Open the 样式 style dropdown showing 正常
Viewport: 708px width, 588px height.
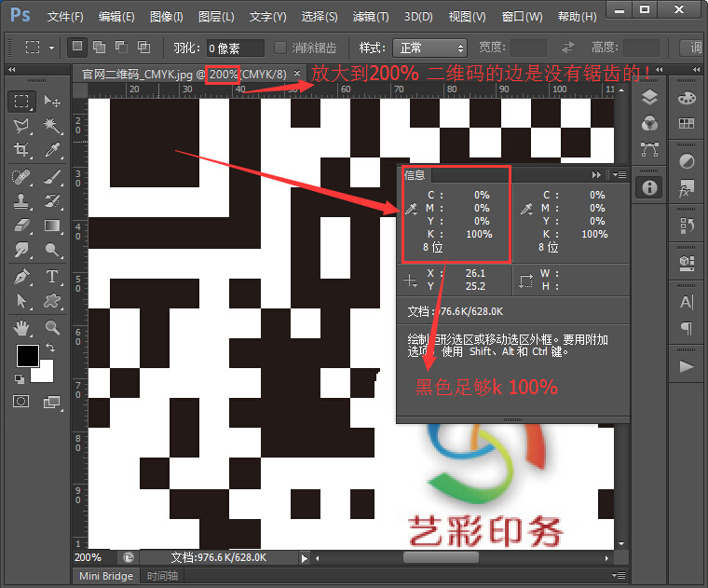coord(429,48)
